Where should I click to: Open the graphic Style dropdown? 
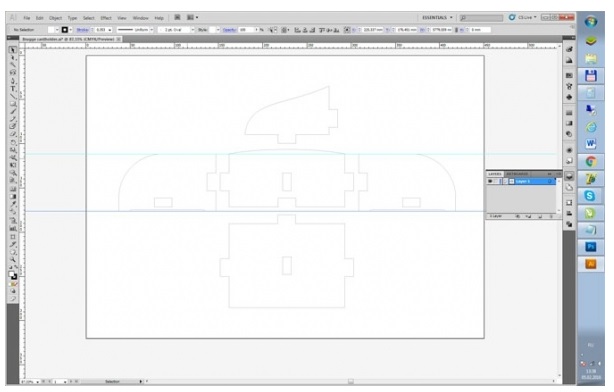[x=218, y=30]
